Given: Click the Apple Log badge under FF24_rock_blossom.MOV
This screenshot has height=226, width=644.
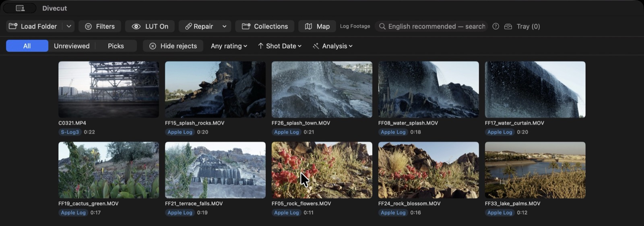Looking at the screenshot, I should pos(393,212).
